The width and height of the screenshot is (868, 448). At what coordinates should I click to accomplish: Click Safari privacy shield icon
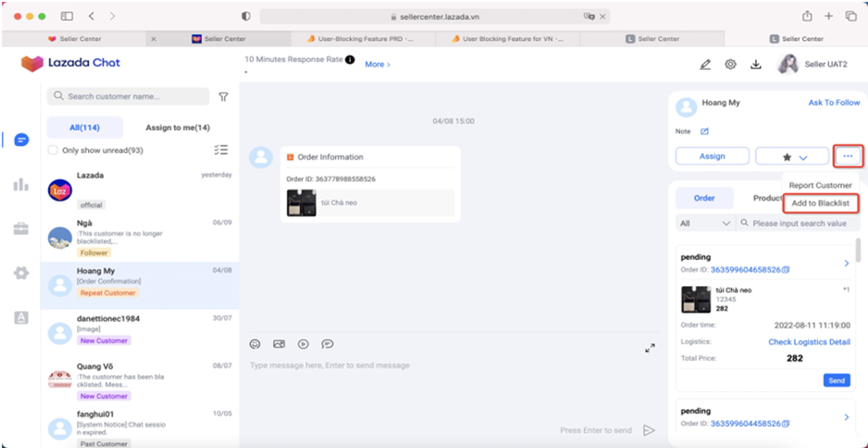coord(247,17)
